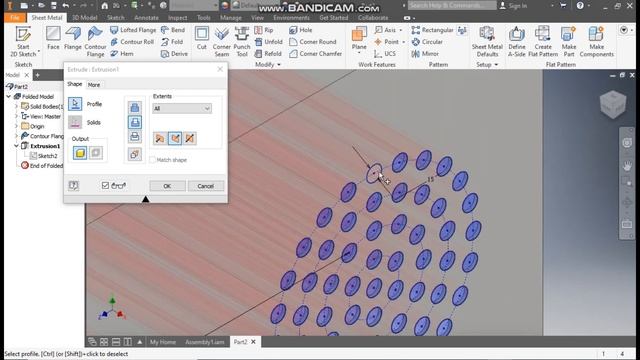Viewport: 640px width, 360px height.
Task: Open the More tab in Extrude dialog
Action: pos(94,85)
